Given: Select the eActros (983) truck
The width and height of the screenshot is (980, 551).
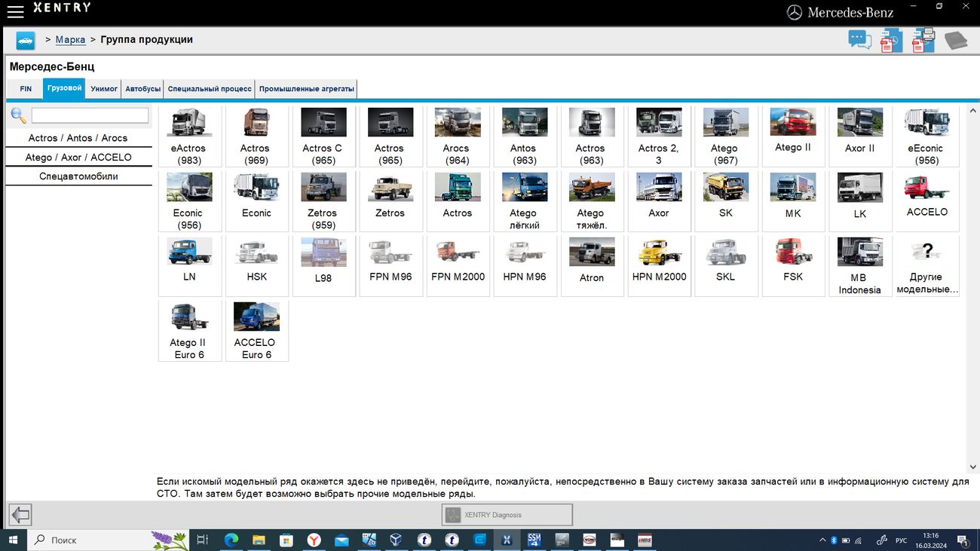Looking at the screenshot, I should (189, 136).
